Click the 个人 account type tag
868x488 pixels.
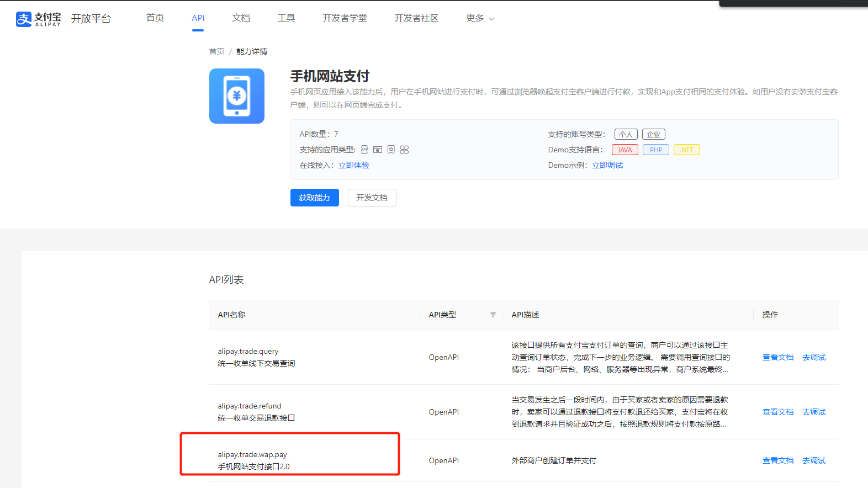coord(626,134)
